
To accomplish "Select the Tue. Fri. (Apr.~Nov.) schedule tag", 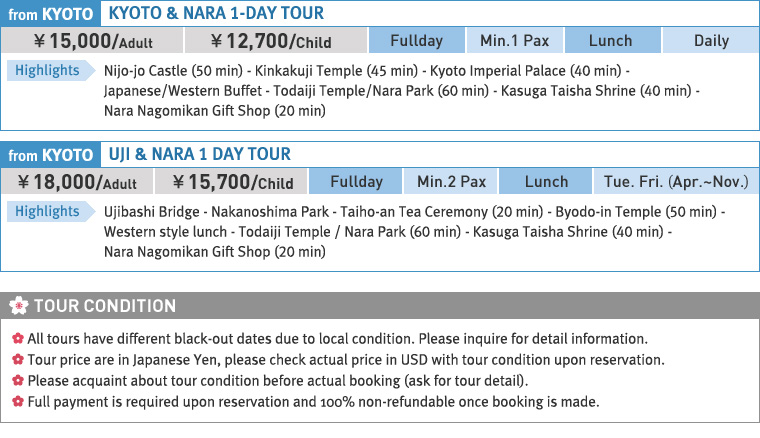I will (676, 182).
